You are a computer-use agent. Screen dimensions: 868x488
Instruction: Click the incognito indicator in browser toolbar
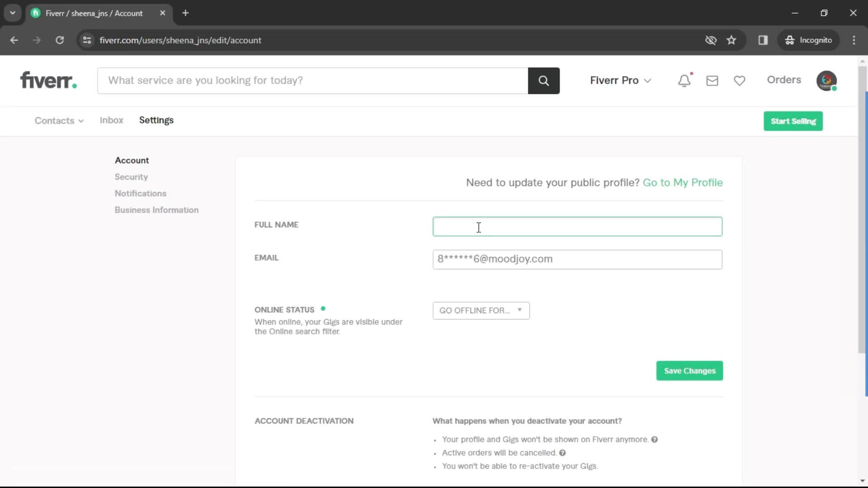click(814, 40)
